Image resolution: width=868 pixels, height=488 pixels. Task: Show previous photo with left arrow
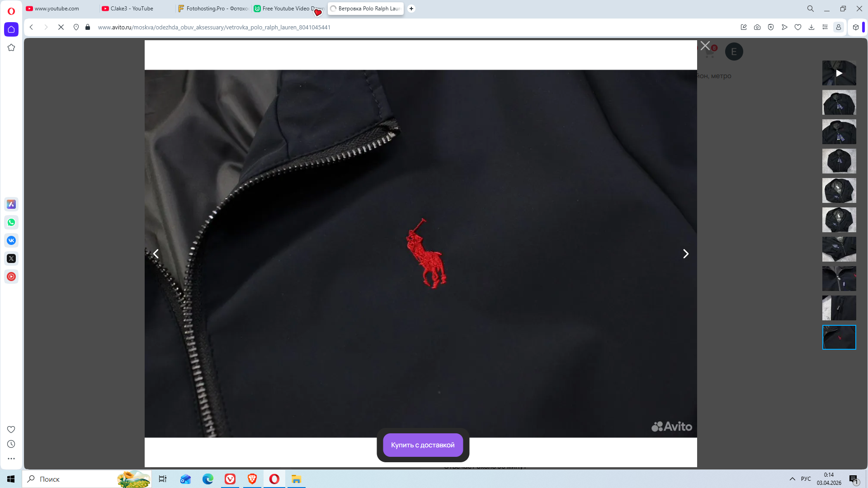[156, 254]
